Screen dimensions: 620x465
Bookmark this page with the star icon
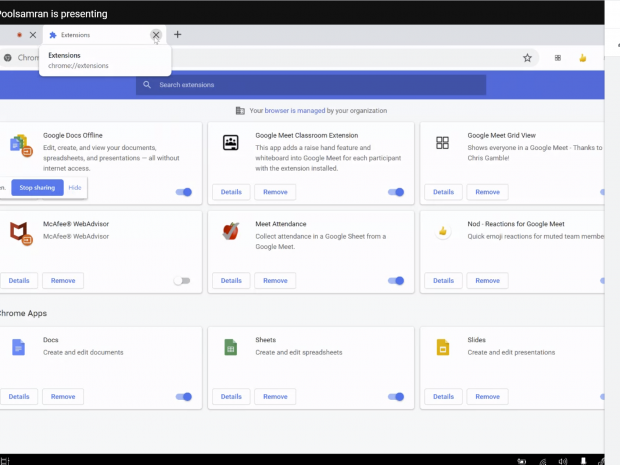coord(527,58)
